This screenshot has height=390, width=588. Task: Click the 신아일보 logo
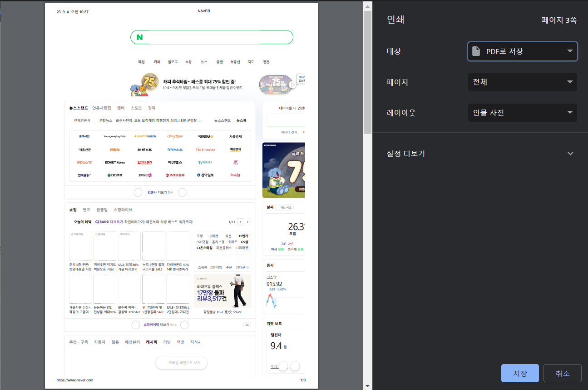point(205,175)
